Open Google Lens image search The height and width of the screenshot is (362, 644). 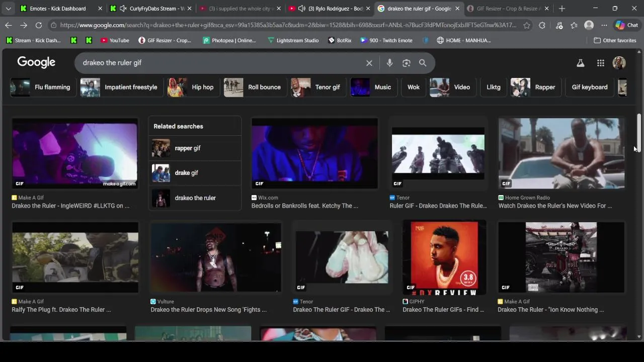407,63
